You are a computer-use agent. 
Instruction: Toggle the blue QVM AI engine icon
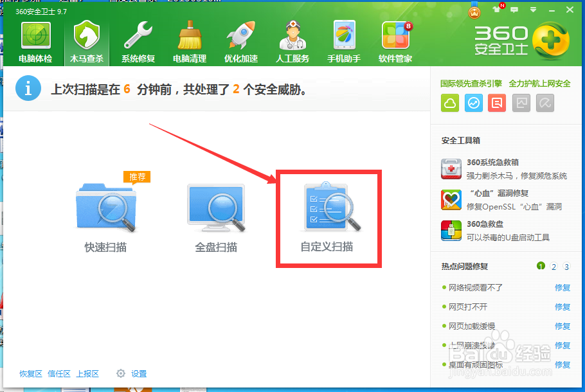(x=474, y=103)
